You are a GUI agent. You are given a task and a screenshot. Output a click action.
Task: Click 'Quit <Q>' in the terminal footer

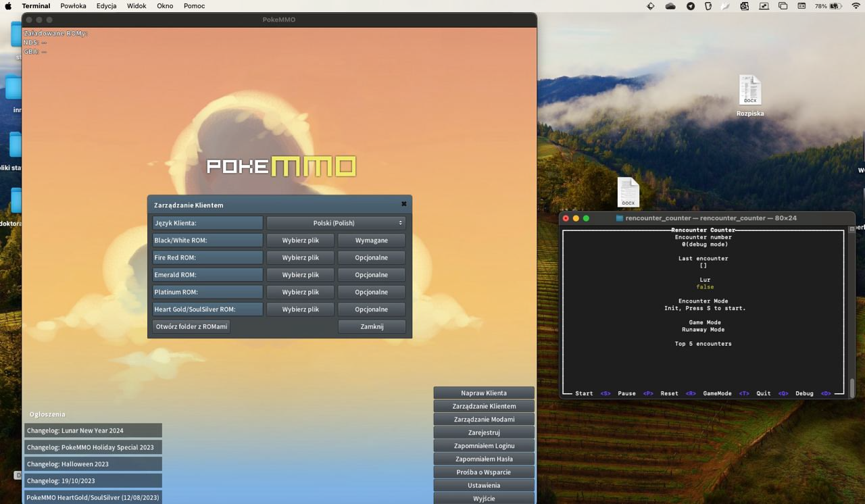tap(772, 393)
